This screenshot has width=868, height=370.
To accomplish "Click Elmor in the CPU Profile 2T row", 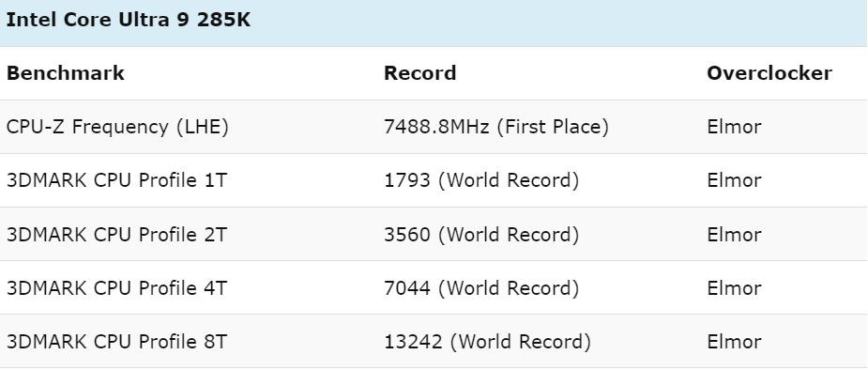I will click(x=734, y=234).
